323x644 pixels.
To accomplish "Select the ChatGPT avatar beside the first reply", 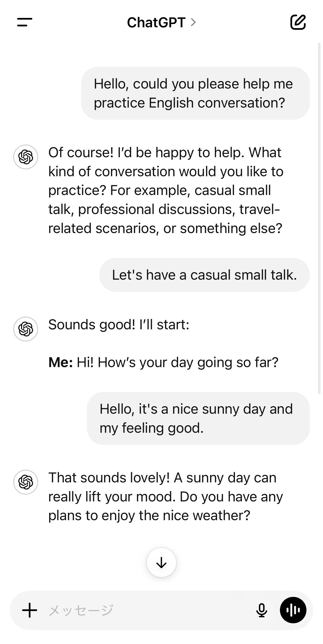I will pos(25,157).
